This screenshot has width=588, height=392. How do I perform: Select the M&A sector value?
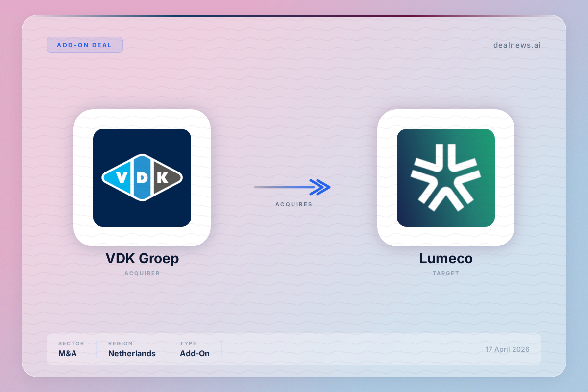pos(68,353)
